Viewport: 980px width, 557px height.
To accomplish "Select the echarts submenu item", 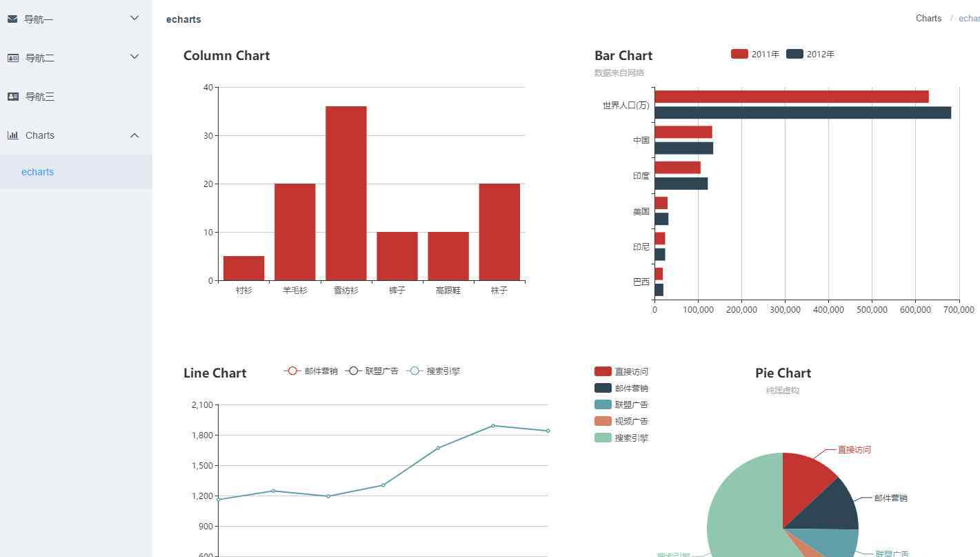I will click(x=37, y=172).
